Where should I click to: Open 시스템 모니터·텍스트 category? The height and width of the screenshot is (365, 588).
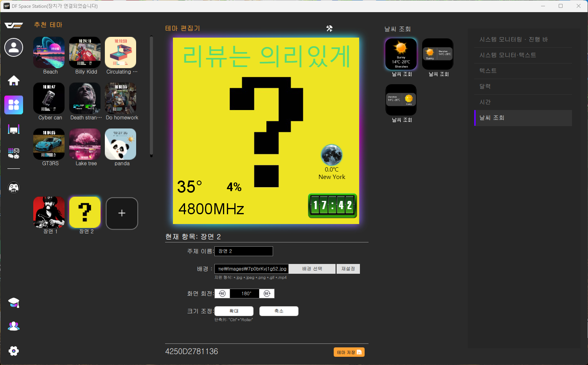[x=523, y=55]
